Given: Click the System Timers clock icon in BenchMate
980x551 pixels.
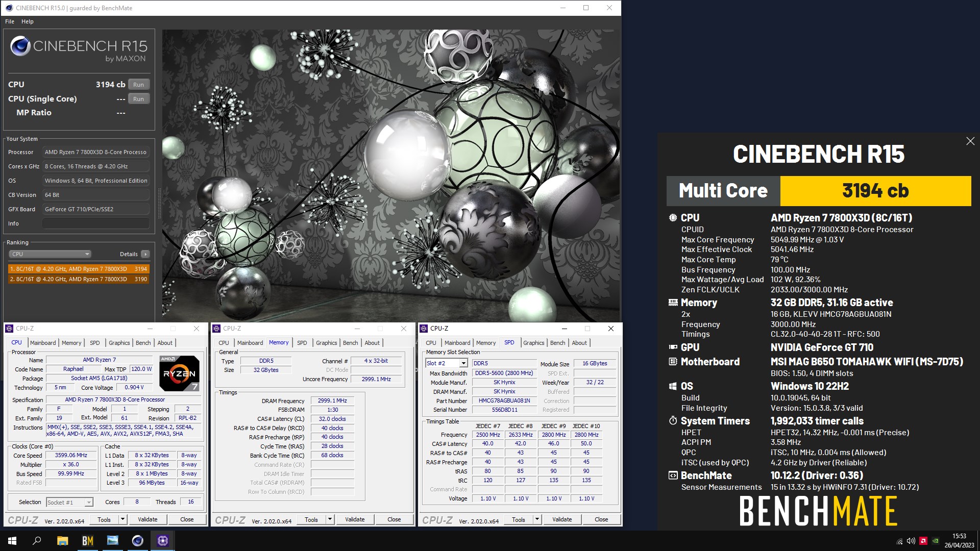Looking at the screenshot, I should 673,421.
